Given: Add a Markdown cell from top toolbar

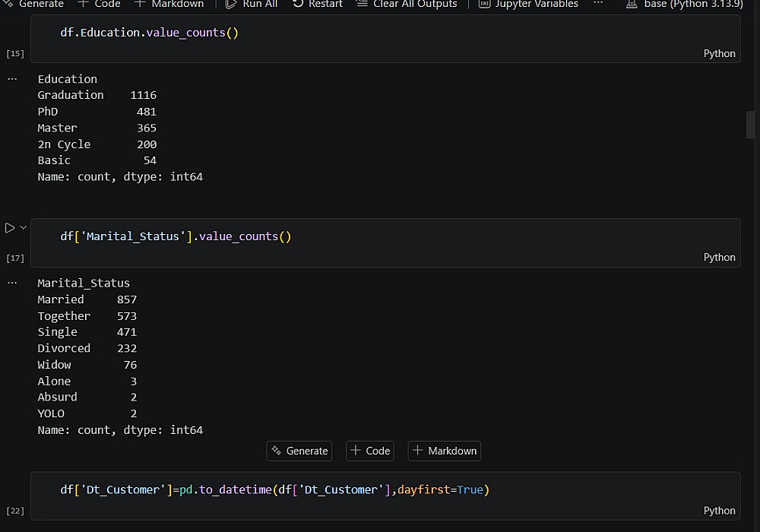Looking at the screenshot, I should point(169,4).
